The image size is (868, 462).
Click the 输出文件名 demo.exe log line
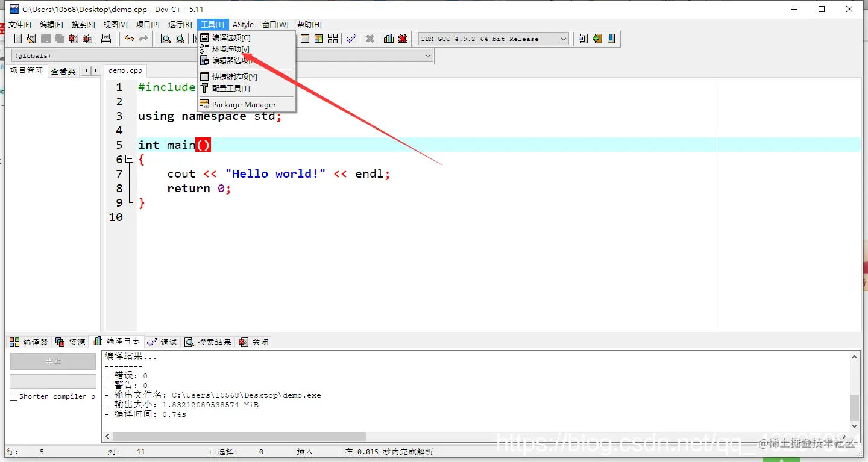coord(213,395)
